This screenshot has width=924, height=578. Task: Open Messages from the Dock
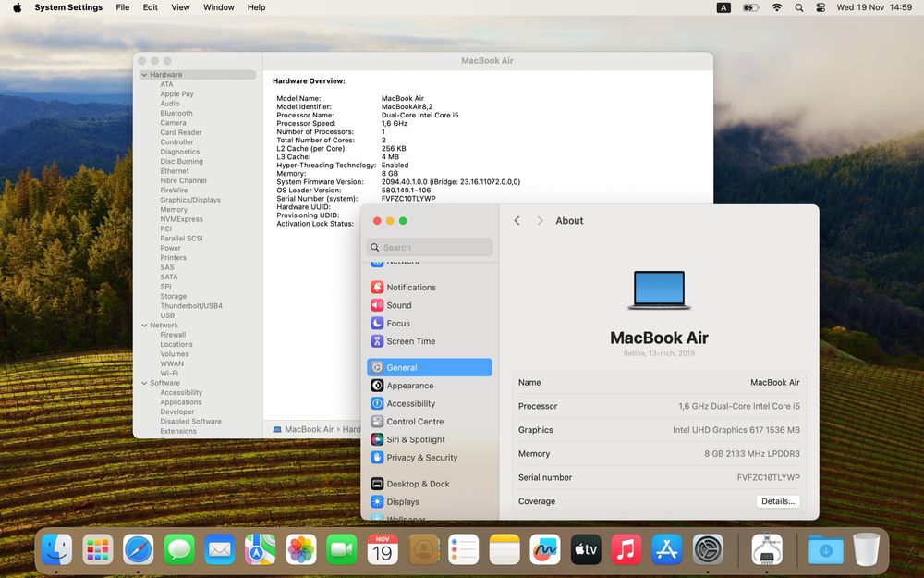[179, 549]
